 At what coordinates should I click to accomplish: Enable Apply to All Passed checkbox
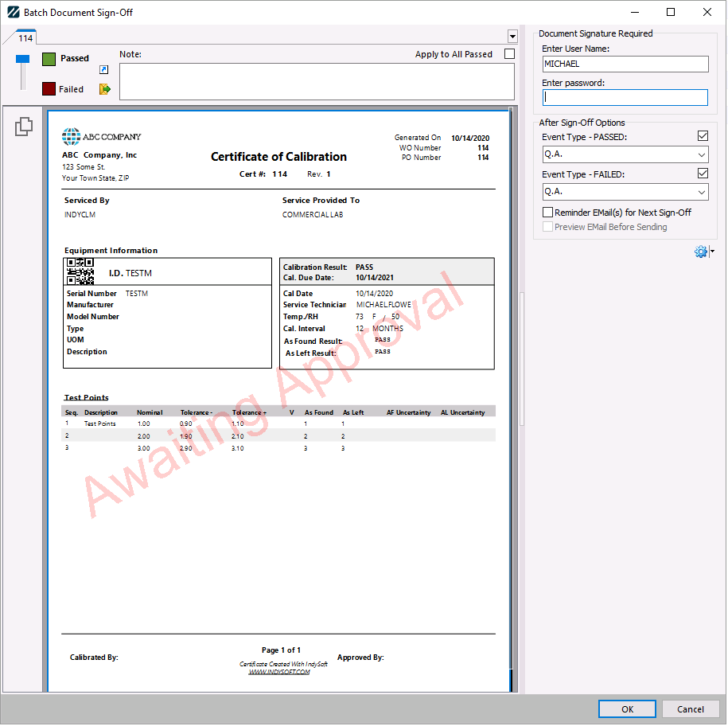click(509, 54)
